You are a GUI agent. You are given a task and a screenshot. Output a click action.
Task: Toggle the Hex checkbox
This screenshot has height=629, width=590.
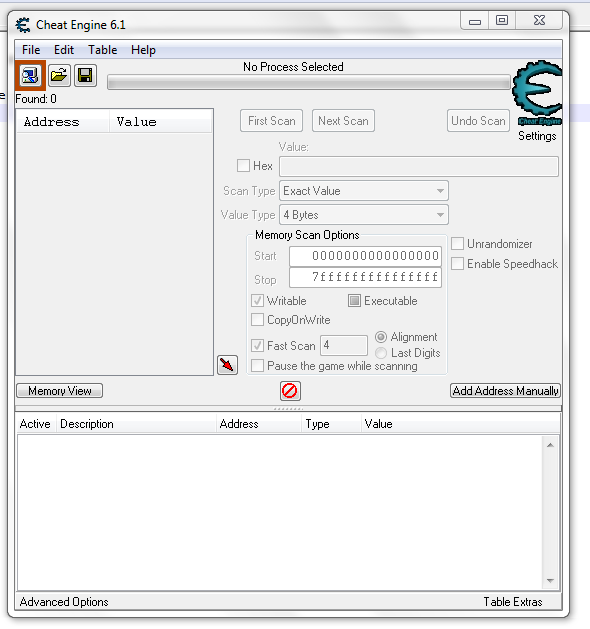click(x=243, y=166)
